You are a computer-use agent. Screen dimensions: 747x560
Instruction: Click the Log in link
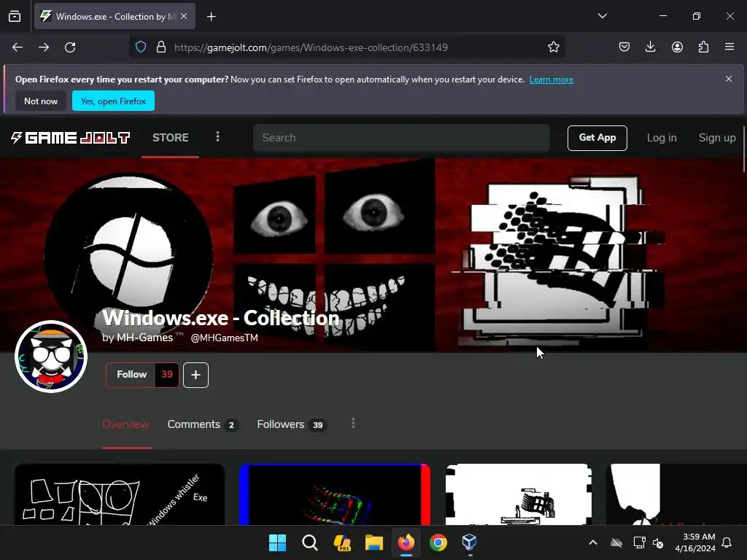click(661, 138)
